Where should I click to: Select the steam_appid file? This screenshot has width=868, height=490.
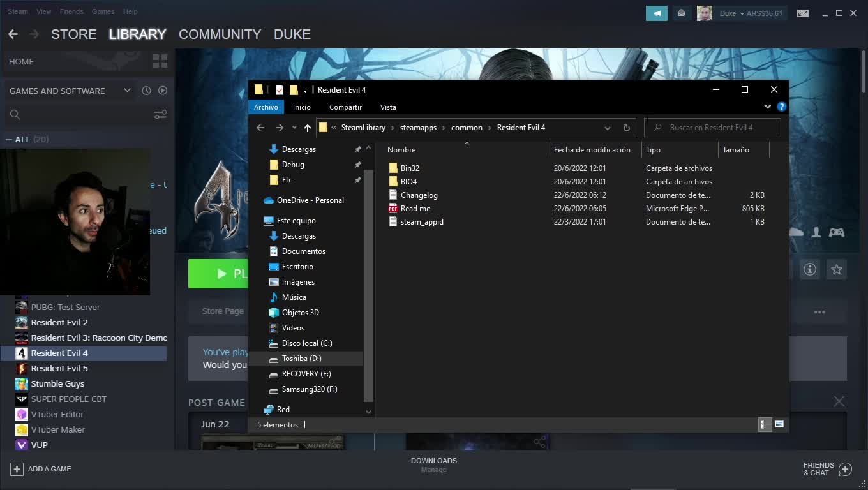tap(422, 222)
